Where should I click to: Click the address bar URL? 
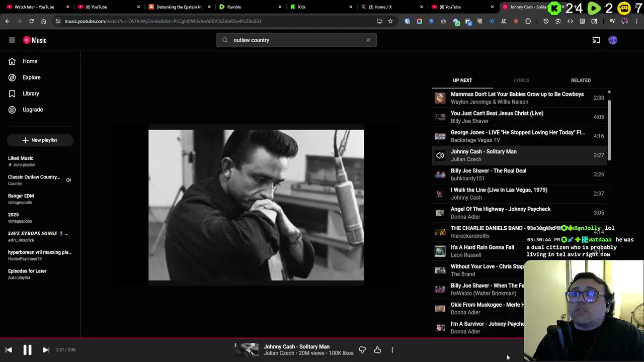tap(163, 21)
